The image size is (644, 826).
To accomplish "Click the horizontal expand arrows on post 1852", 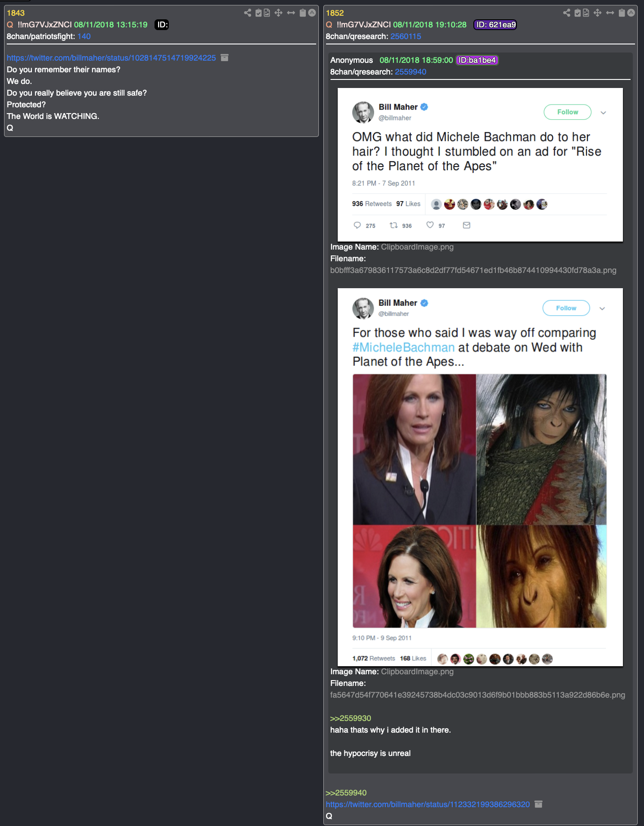I will [610, 13].
